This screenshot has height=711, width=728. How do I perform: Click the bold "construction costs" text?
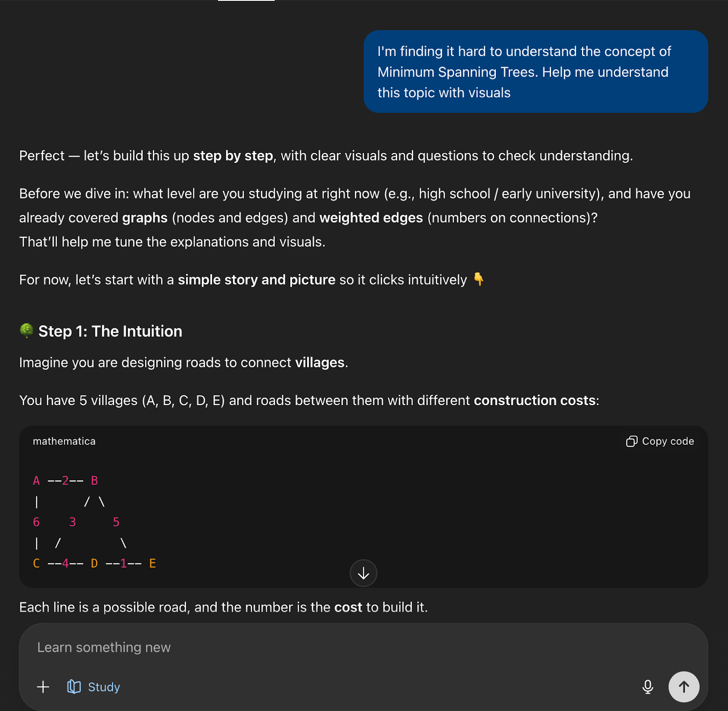point(535,400)
